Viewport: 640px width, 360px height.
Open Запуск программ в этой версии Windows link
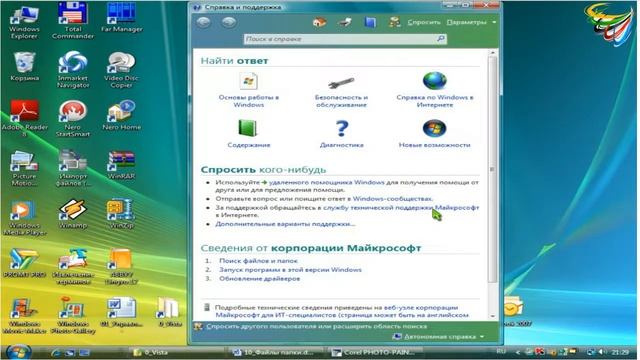(290, 270)
